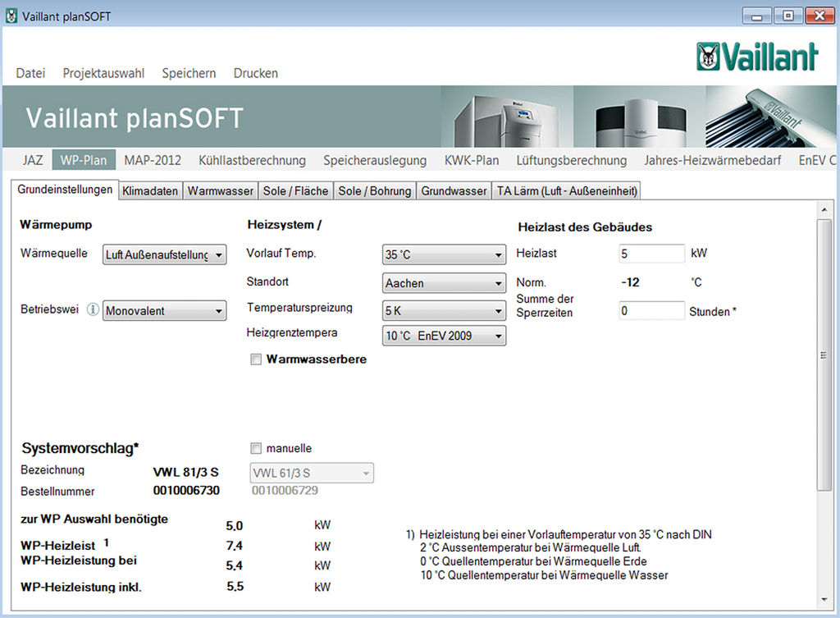The image size is (840, 618).
Task: Click the vertical scrollbar thumb
Action: (824, 355)
